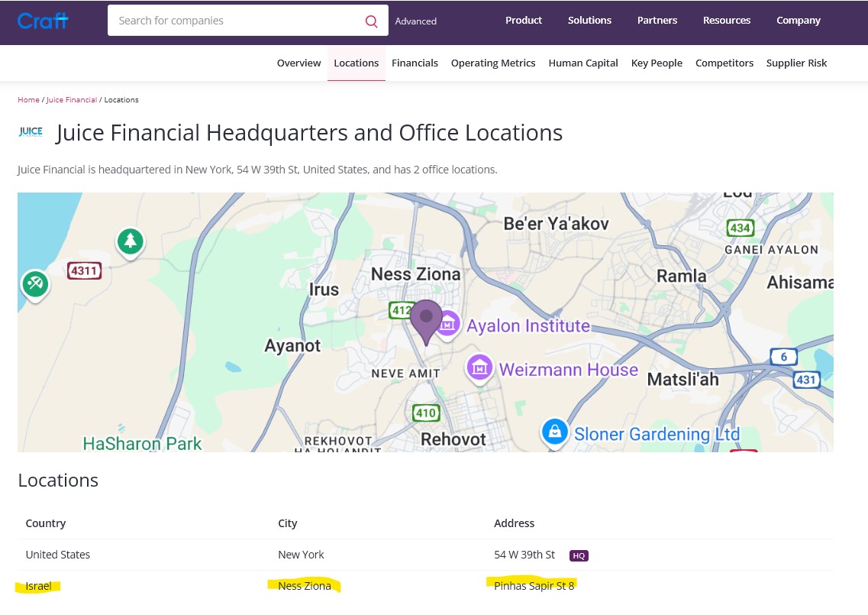Viewport: 868px width, 615px height.
Task: Click the Juice Financial breadcrumb link
Action: pyautogui.click(x=71, y=99)
